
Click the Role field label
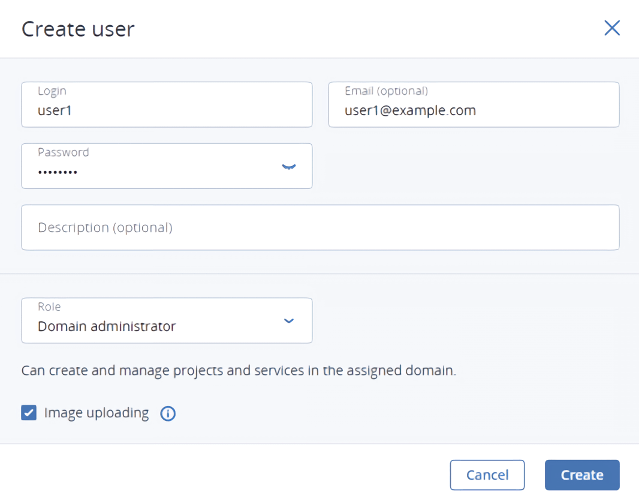pos(49,308)
